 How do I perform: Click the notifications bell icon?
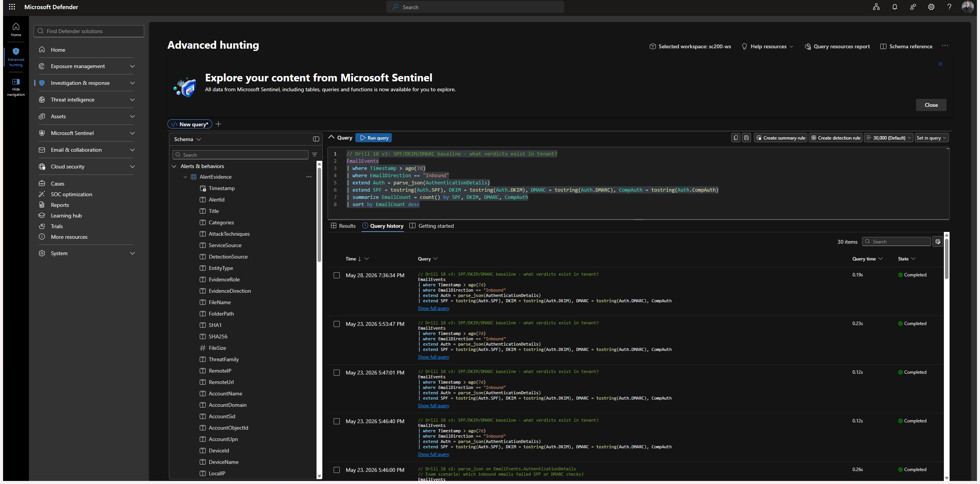point(894,7)
